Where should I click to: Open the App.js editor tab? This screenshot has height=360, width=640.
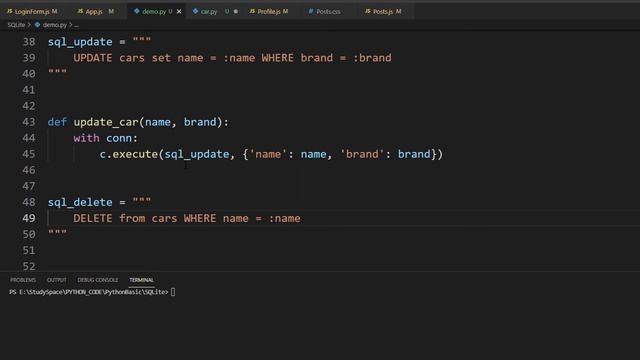point(95,11)
